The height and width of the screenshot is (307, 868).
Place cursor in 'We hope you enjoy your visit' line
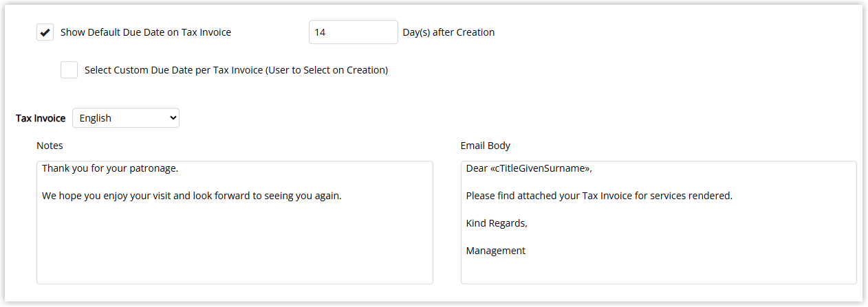(x=192, y=196)
